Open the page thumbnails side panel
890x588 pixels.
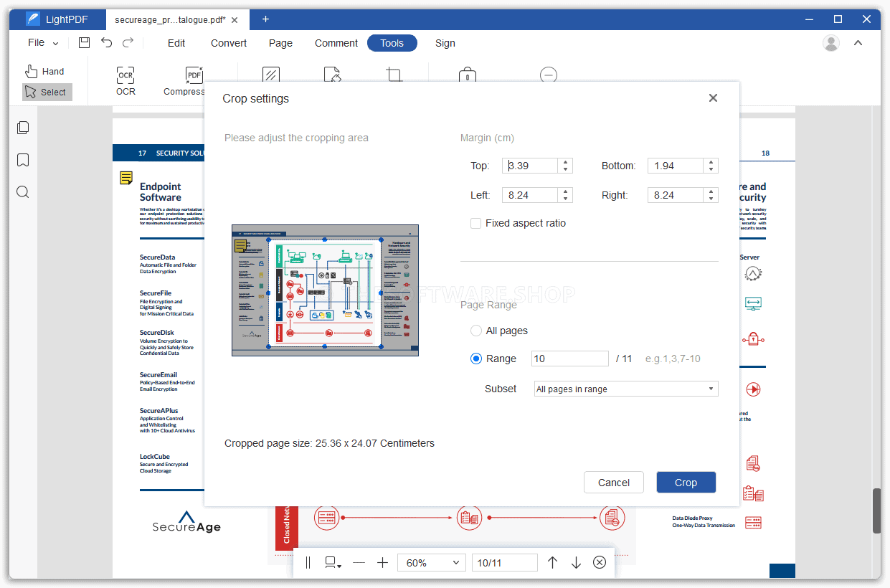(23, 128)
